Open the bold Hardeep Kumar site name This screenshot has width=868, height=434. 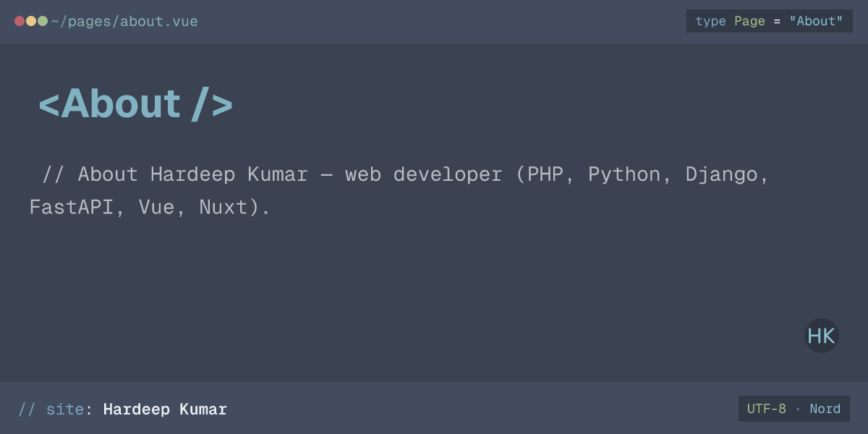[x=165, y=409]
